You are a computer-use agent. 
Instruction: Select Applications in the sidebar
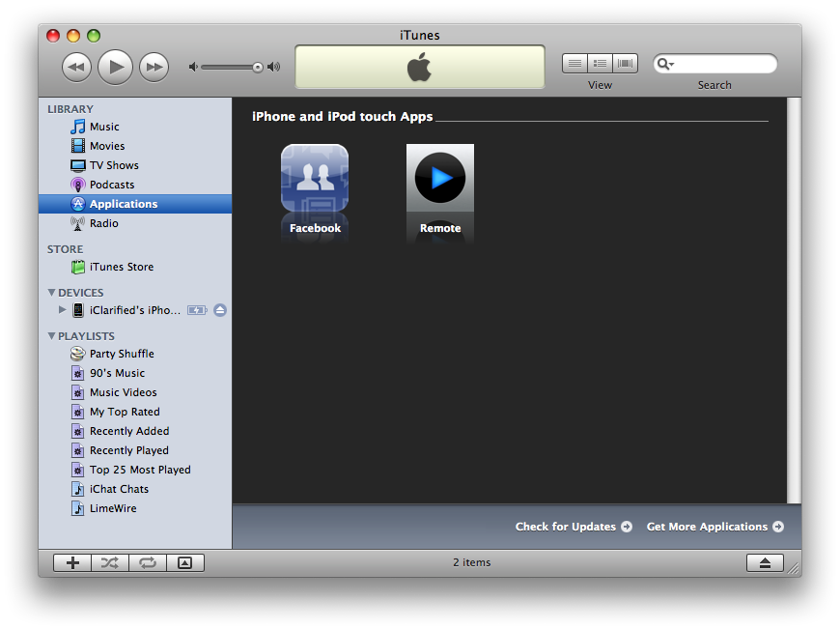[x=135, y=204]
